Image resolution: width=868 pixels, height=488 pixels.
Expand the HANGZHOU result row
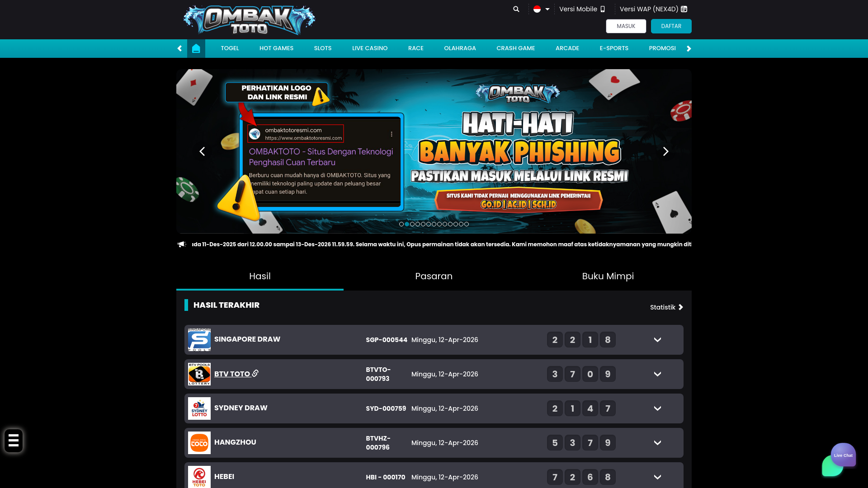tap(657, 443)
